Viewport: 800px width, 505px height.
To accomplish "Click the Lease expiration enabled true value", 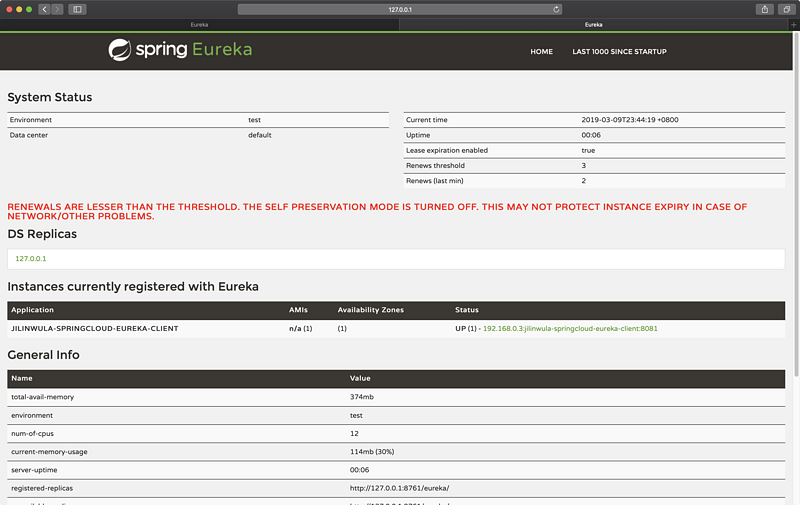I will click(588, 150).
